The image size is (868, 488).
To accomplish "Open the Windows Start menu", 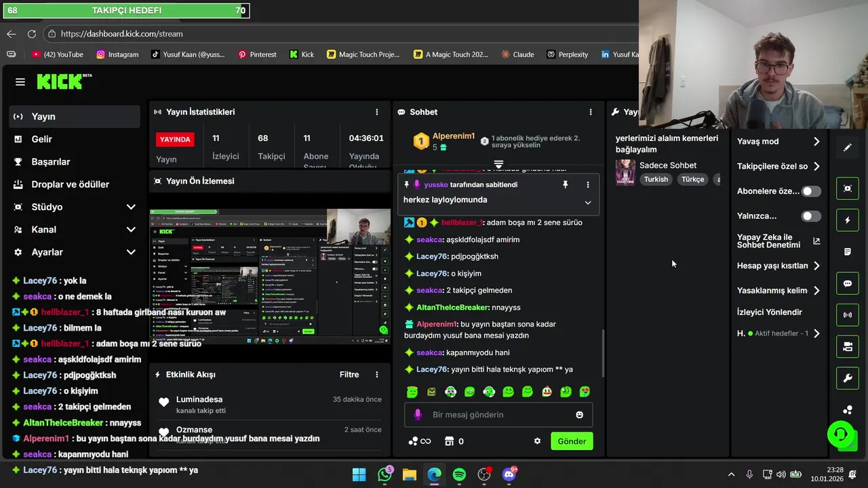I will [x=359, y=474].
